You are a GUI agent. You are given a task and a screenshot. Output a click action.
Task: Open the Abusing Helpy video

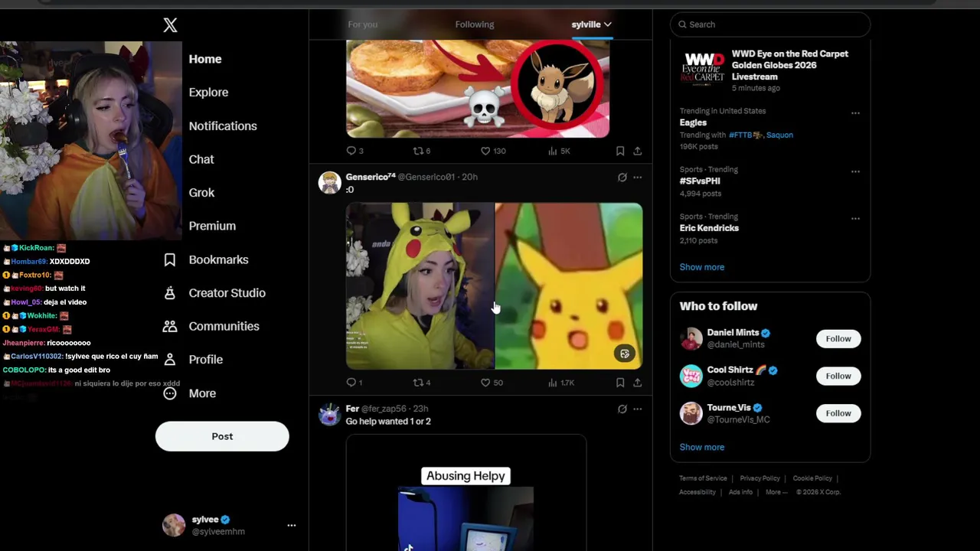465,494
